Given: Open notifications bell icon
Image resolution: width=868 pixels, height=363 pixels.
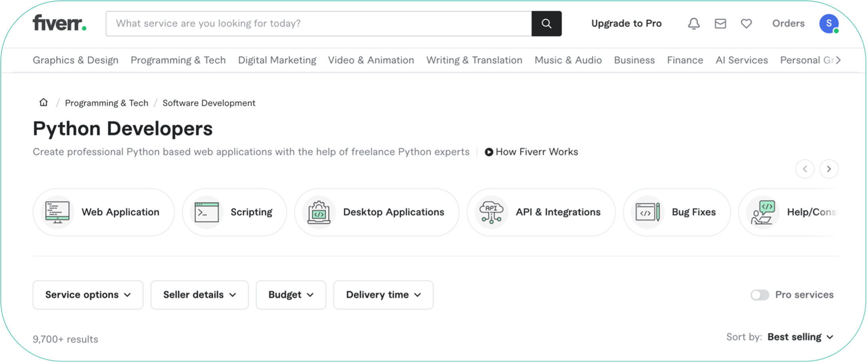Looking at the screenshot, I should pos(694,24).
